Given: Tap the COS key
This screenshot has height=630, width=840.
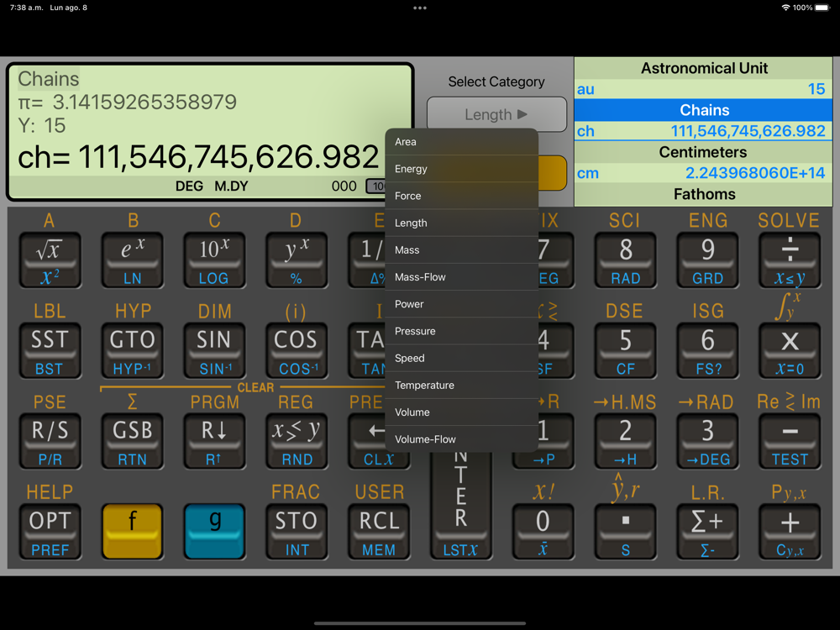Looking at the screenshot, I should pyautogui.click(x=297, y=351).
